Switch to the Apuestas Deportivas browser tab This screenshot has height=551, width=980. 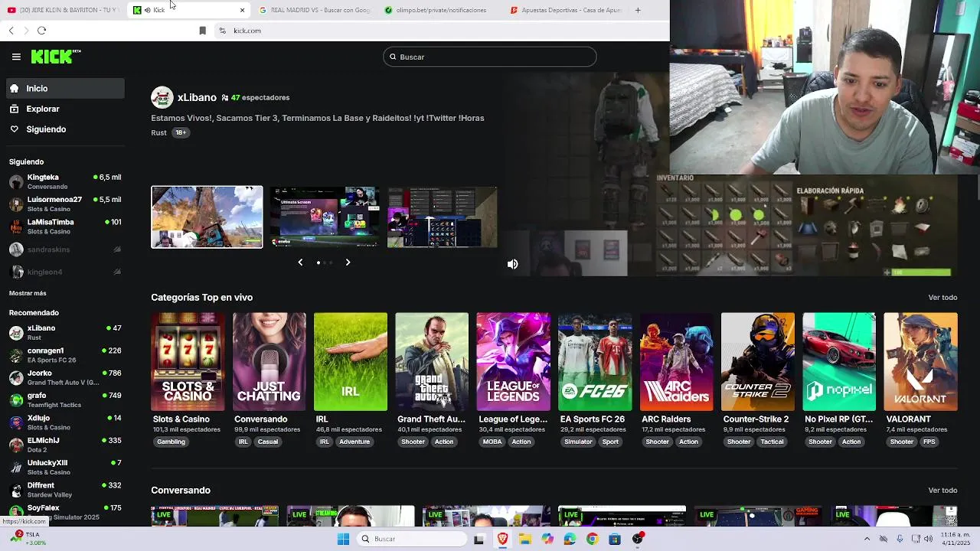[567, 10]
